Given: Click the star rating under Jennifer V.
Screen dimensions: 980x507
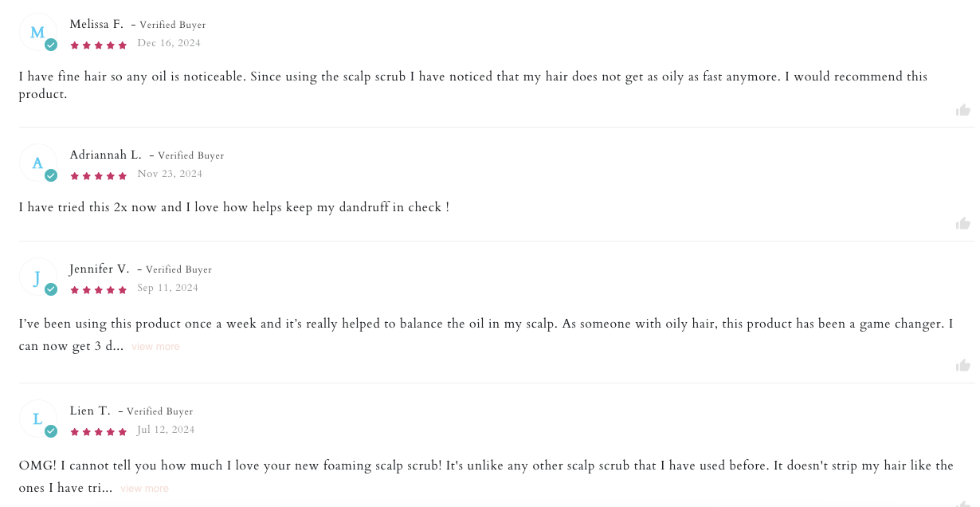Looking at the screenshot, I should 99,290.
